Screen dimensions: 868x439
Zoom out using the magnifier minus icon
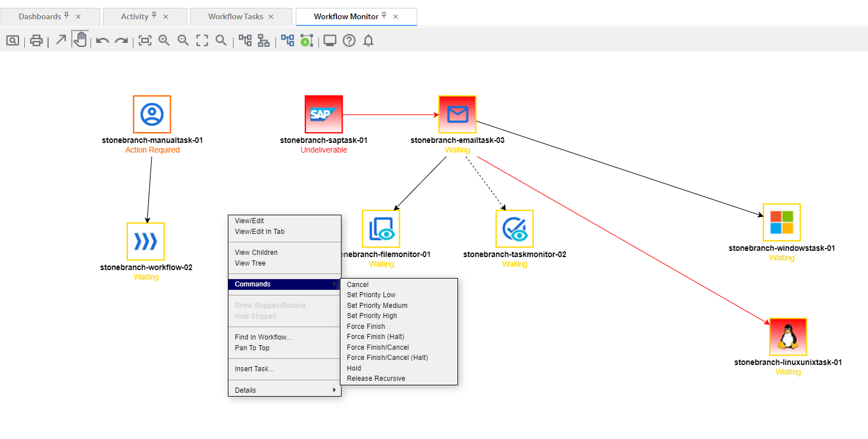(183, 41)
